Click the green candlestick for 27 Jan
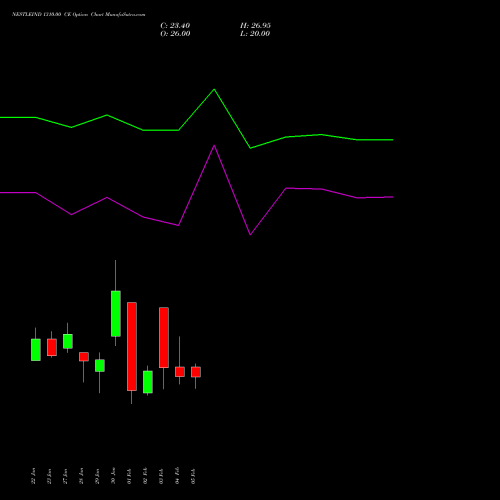 68,341
